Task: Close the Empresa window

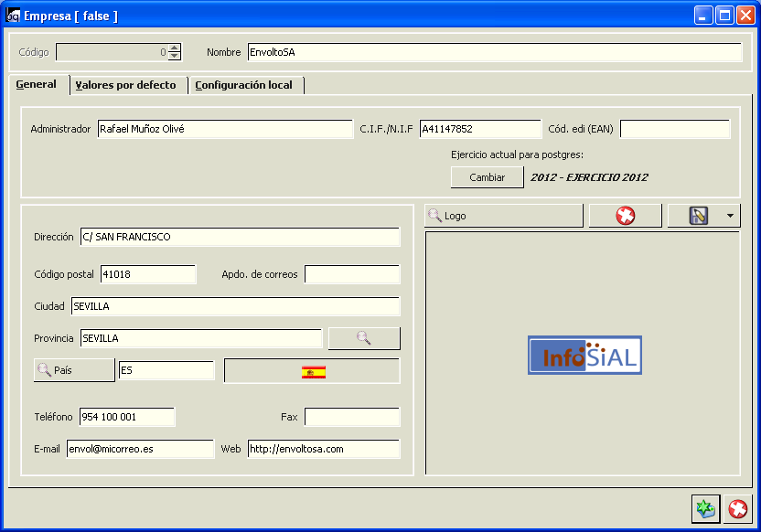Action: 745,16
